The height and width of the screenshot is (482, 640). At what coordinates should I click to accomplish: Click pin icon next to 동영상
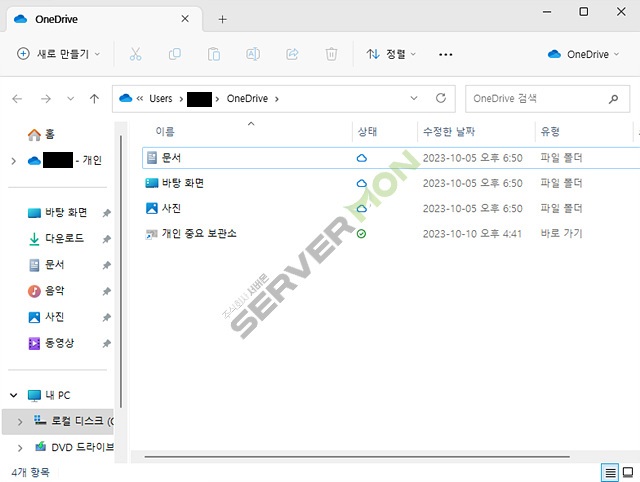107,344
